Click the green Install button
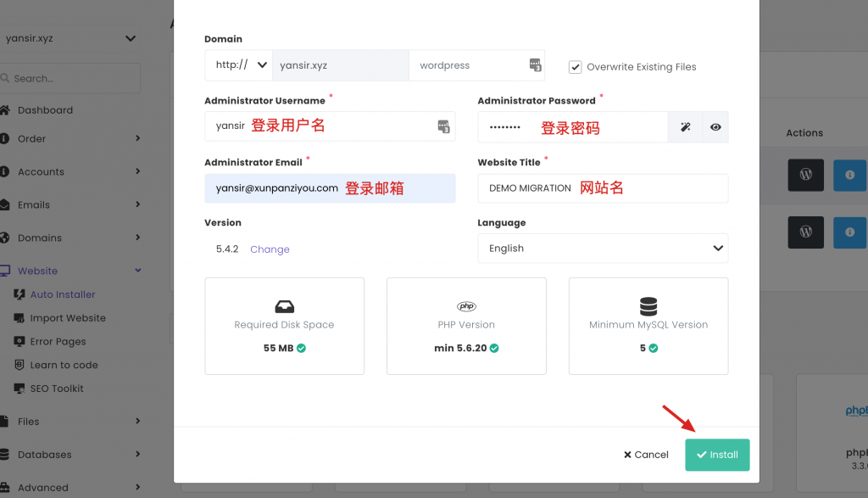Viewport: 868px width, 498px height. pyautogui.click(x=717, y=455)
